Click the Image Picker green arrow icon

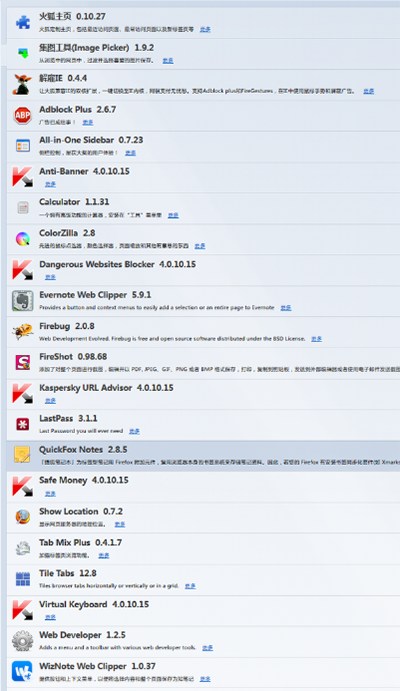click(x=23, y=53)
